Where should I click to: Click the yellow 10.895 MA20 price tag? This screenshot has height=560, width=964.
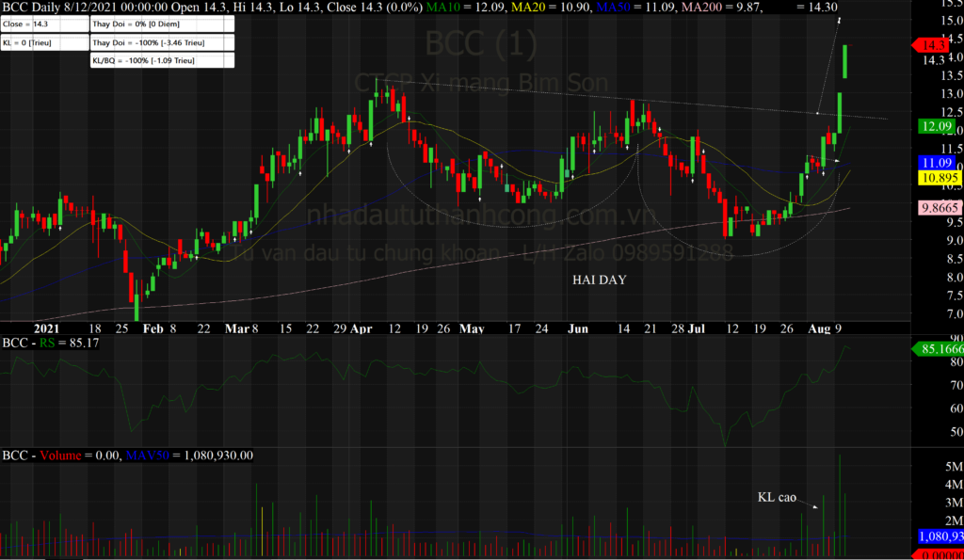point(936,178)
